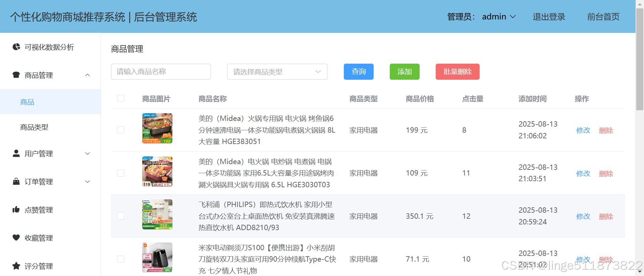
Task: Click the green 添加 button
Action: pyautogui.click(x=405, y=72)
